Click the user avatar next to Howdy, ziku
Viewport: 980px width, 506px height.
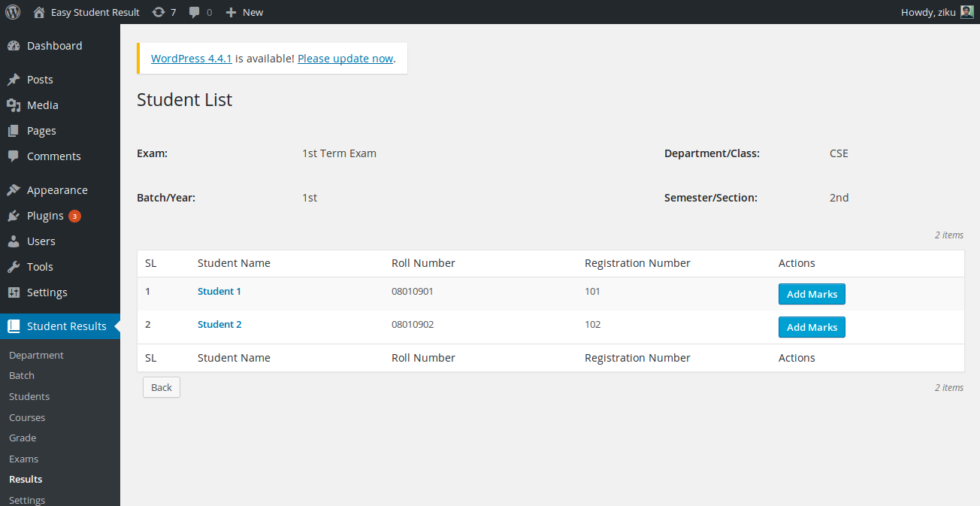[x=967, y=12]
